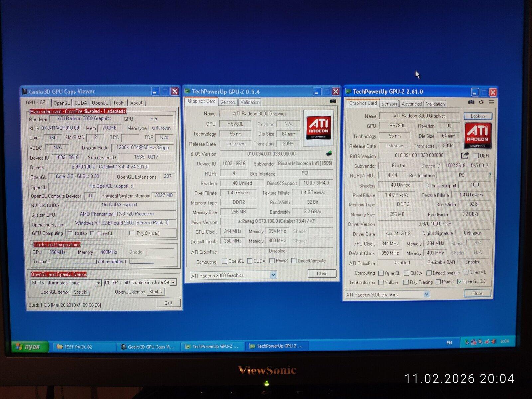This screenshot has width=532, height=399.
Task: Click the green BIOS save chip icon in GPU-Z 0.5.4
Action: point(329,153)
